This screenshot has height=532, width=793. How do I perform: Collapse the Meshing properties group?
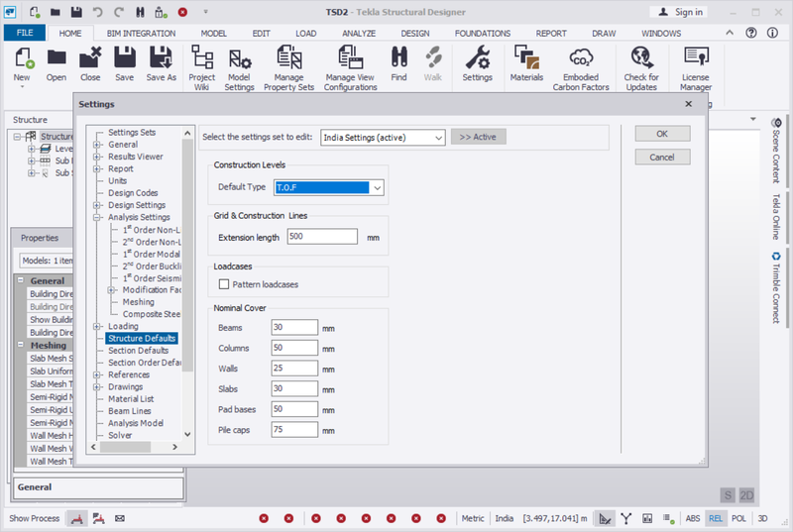pos(21,345)
